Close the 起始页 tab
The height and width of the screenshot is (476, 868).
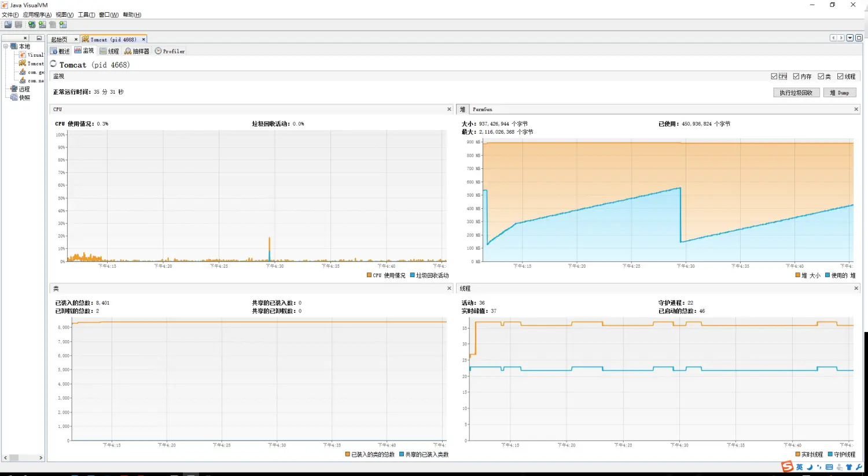pos(76,39)
